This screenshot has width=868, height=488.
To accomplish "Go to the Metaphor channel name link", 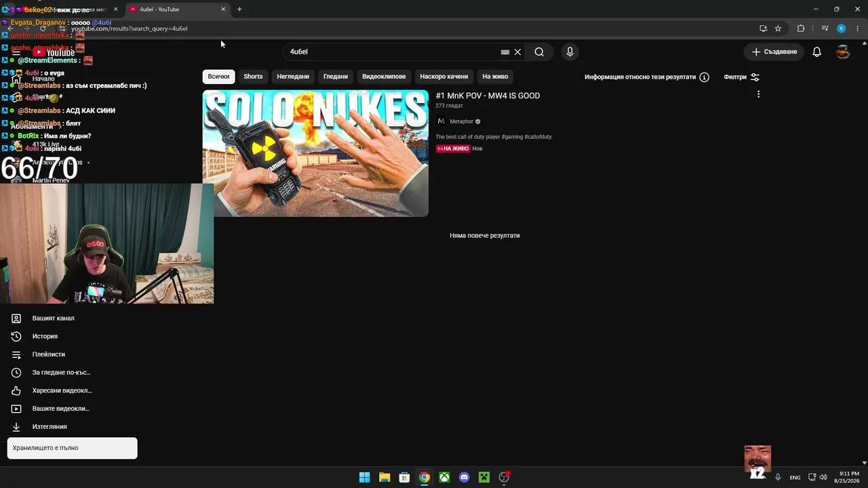I will [x=462, y=121].
